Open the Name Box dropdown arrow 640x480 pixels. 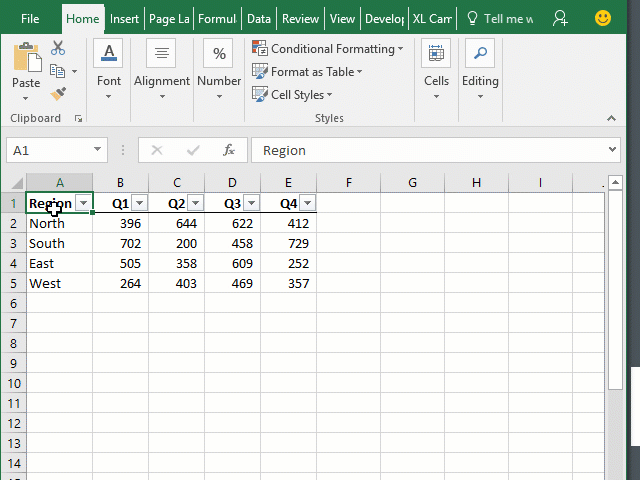click(x=98, y=150)
